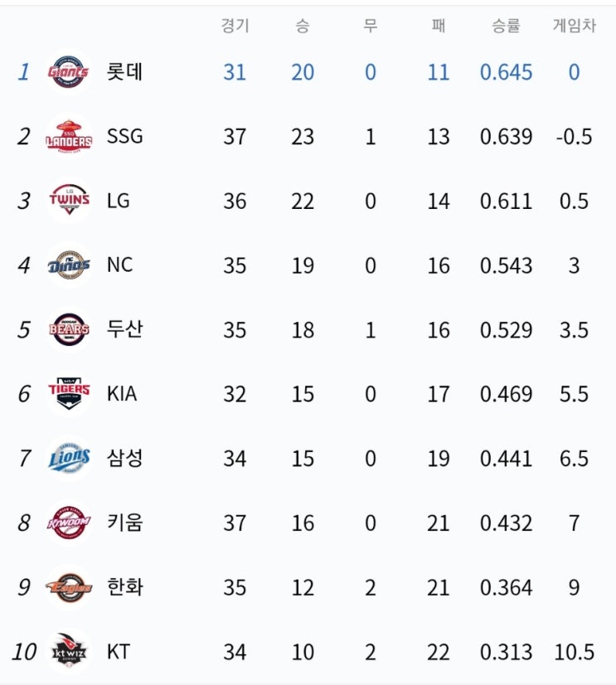
Task: Click the 한화 team name
Action: tap(124, 587)
